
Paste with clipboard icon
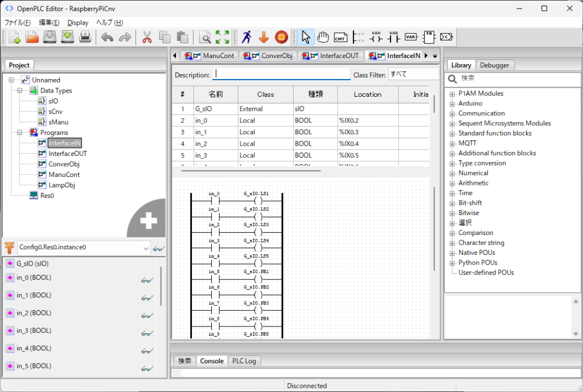click(x=182, y=37)
